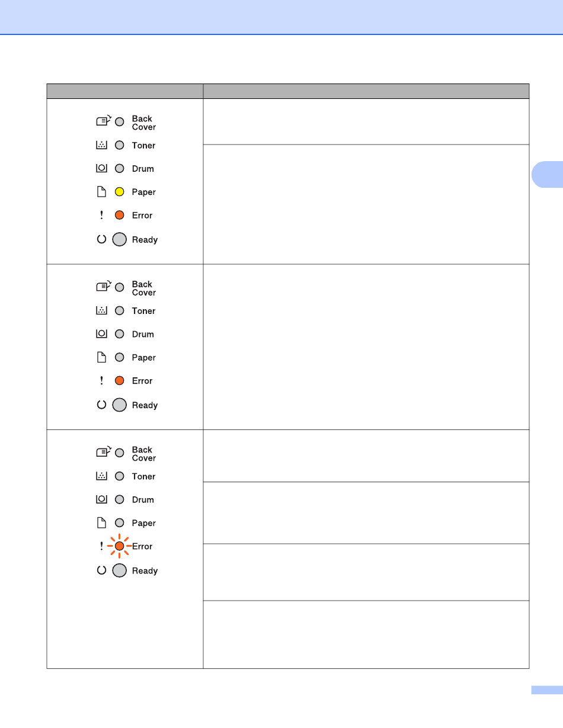
Task: Click the blinking Error LED in the third panel
Action: point(119,546)
